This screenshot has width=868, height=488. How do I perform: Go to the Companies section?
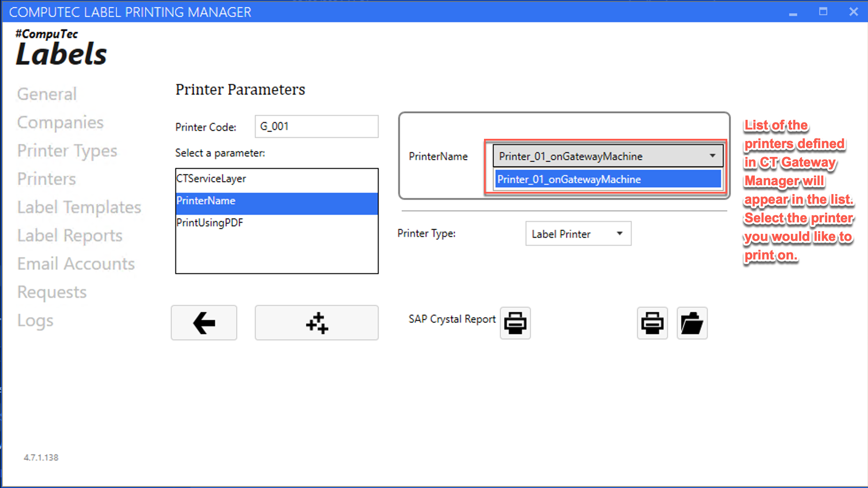[x=60, y=122]
